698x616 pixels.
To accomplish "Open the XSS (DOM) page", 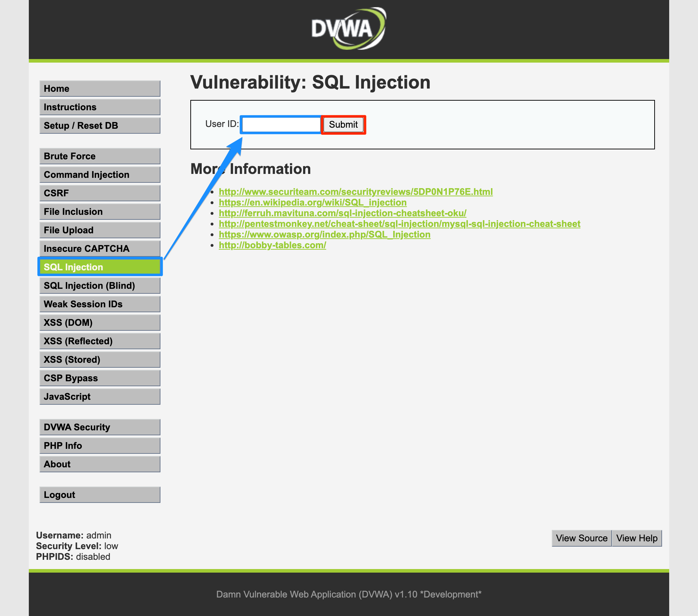I will coord(100,323).
